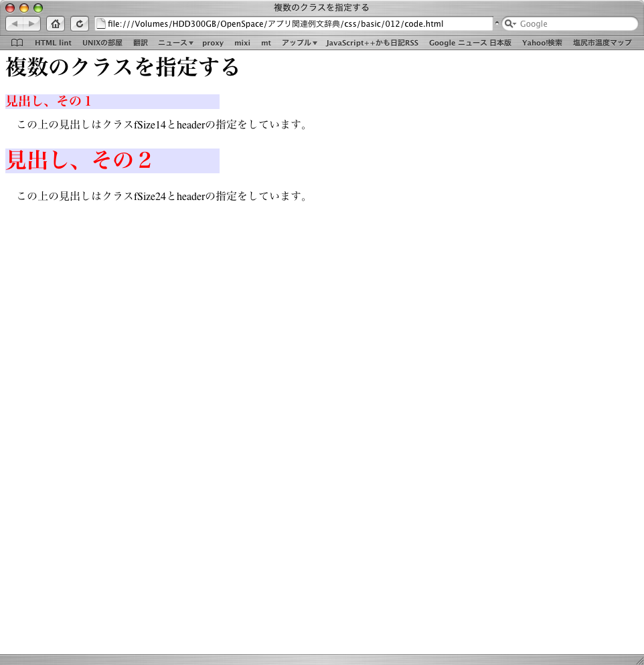Click the red heading 見出し、その１
This screenshot has width=644, height=665.
48,102
